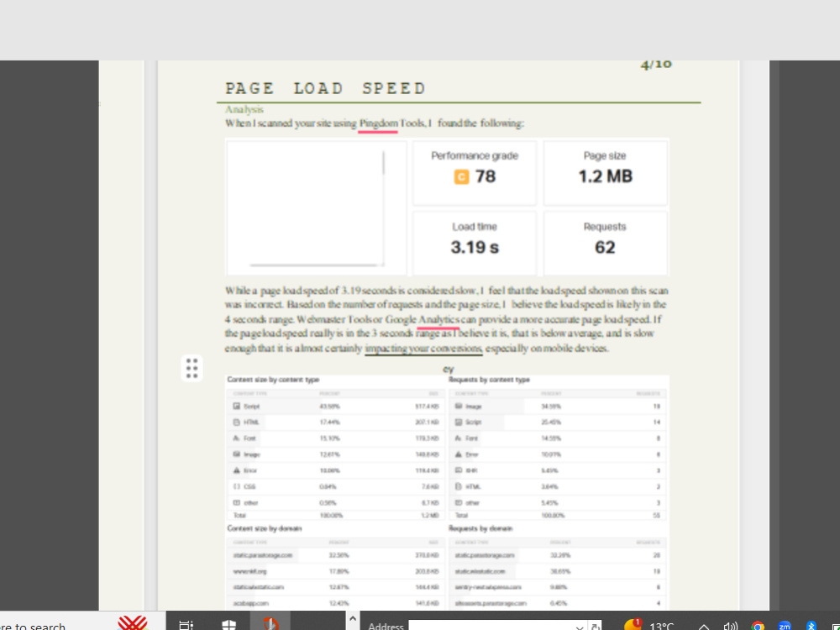Screen dimensions: 840x630
Task: Click the Bluetooth tray icon
Action: [x=811, y=627]
